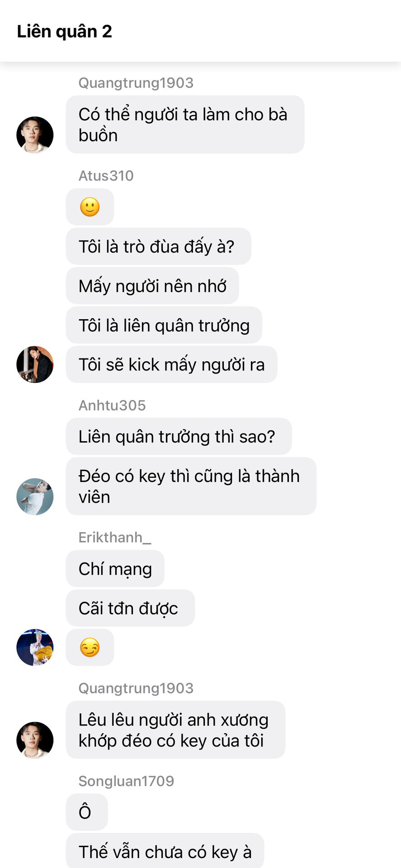Image resolution: width=401 pixels, height=868 pixels.
Task: Tap the 'Tôi là trò đùa đấy à?' bubble
Action: tap(158, 246)
